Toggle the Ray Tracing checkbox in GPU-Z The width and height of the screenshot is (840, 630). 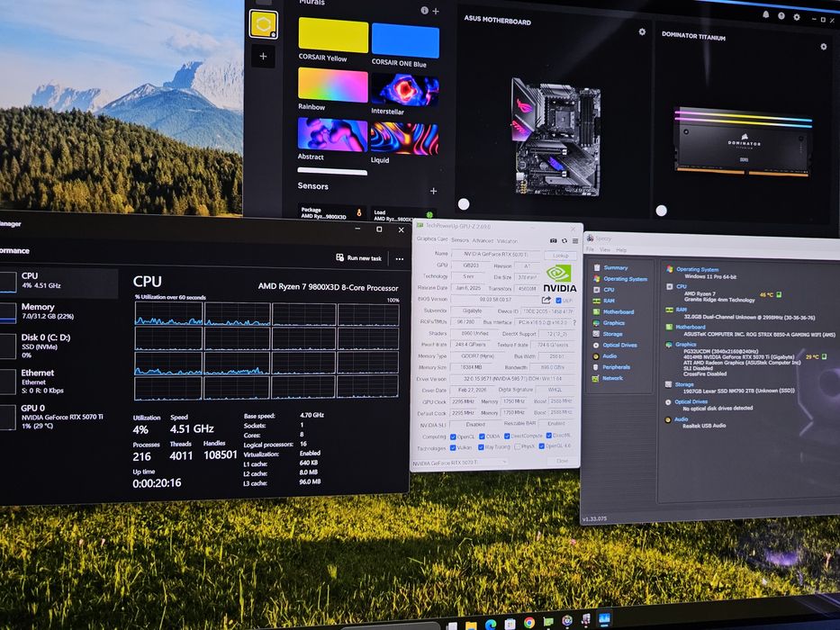[x=481, y=446]
